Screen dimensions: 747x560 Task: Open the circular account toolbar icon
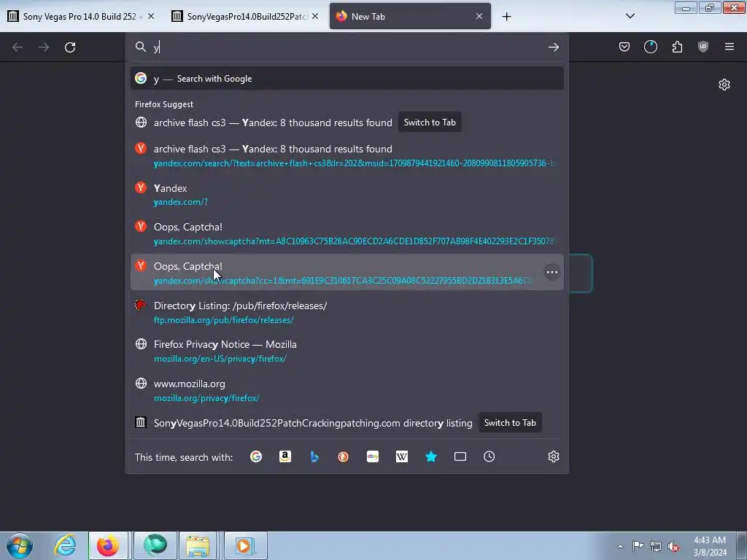click(650, 47)
